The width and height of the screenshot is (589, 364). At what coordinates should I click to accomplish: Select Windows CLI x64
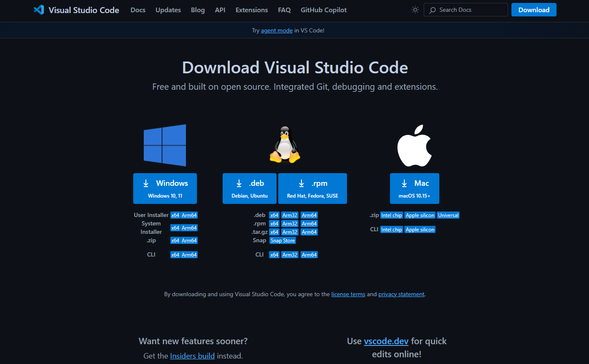[175, 255]
